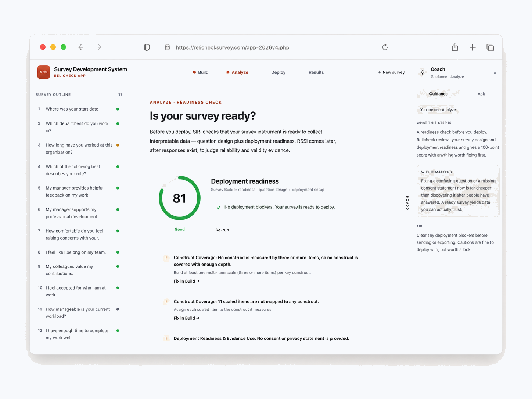The image size is (532, 399).
Task: Open the Deploy step
Action: 278,72
